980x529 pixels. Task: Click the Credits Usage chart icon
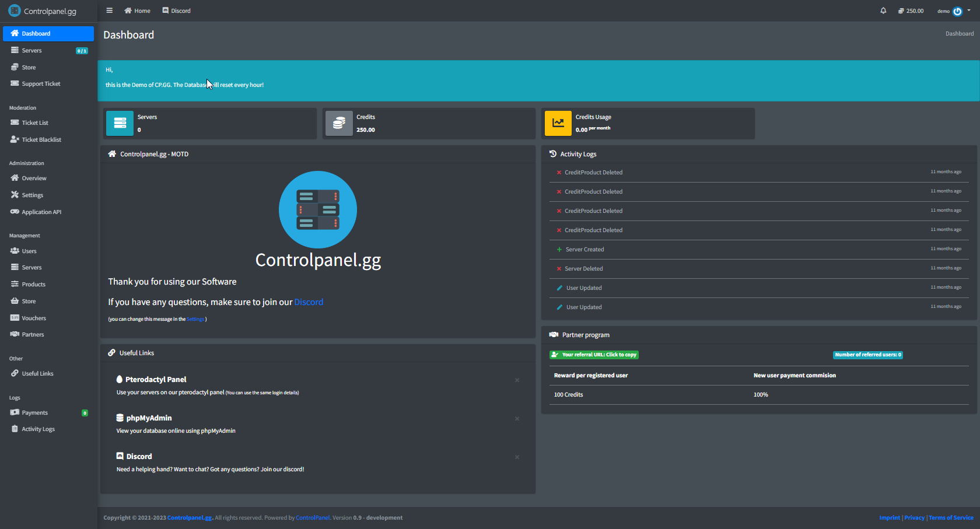pyautogui.click(x=558, y=123)
